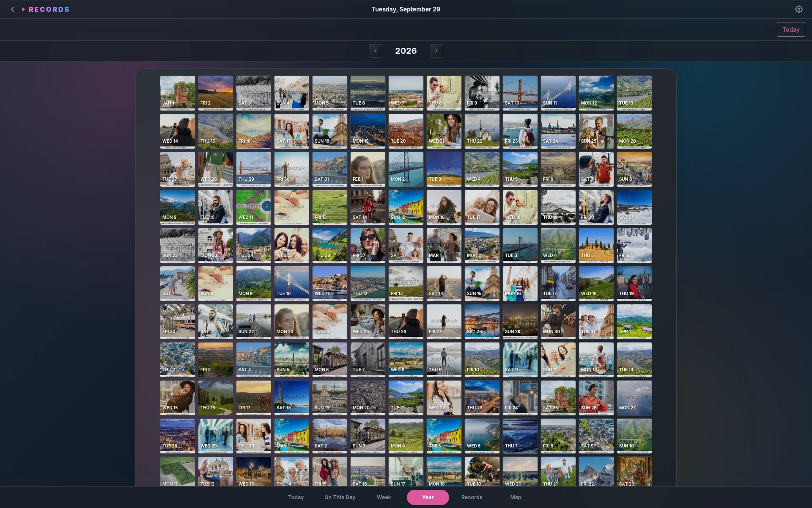Viewport: 812px width, 508px height.
Task: Open the MON 27 misty thumbnail
Action: pos(634,398)
